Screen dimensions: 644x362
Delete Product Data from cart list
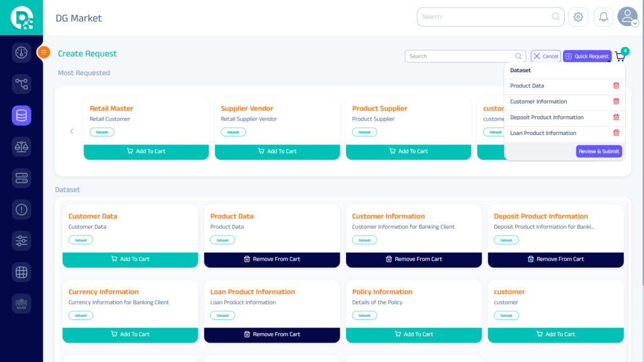point(616,85)
